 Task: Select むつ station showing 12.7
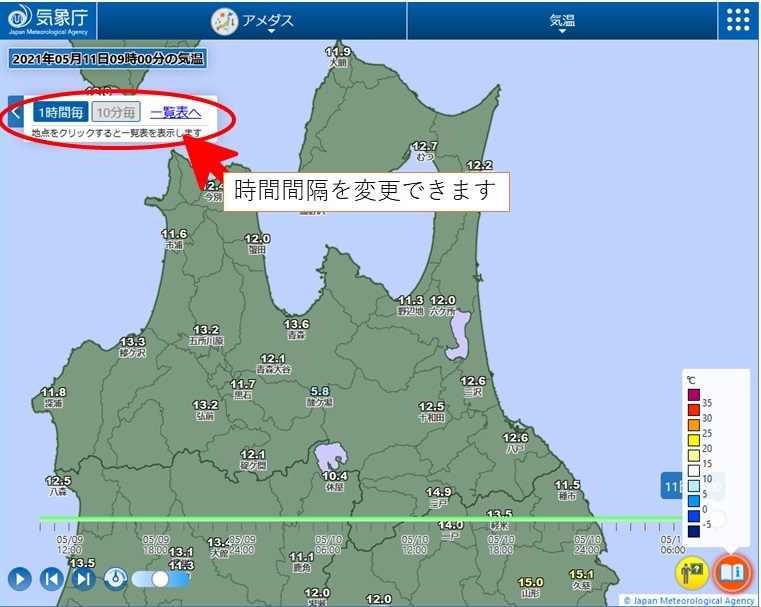[425, 151]
